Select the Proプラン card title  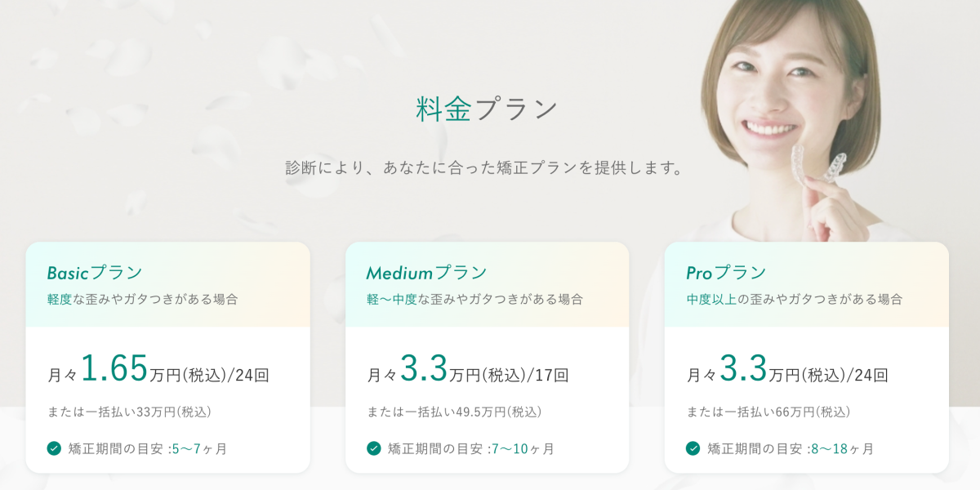727,273
